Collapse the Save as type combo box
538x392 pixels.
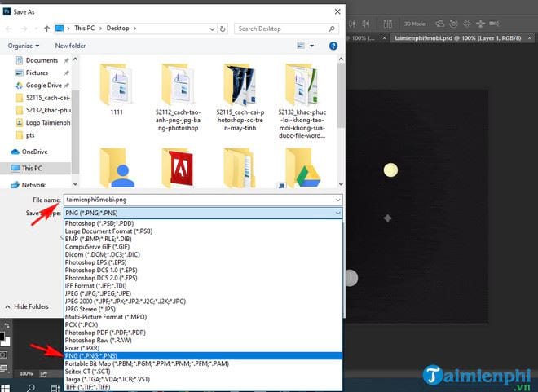point(338,213)
